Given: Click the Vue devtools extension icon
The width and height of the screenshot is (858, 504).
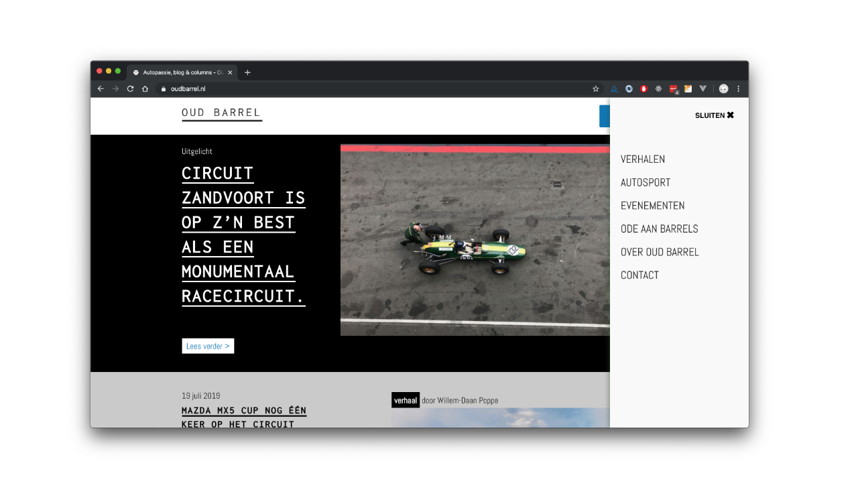Looking at the screenshot, I should point(702,88).
